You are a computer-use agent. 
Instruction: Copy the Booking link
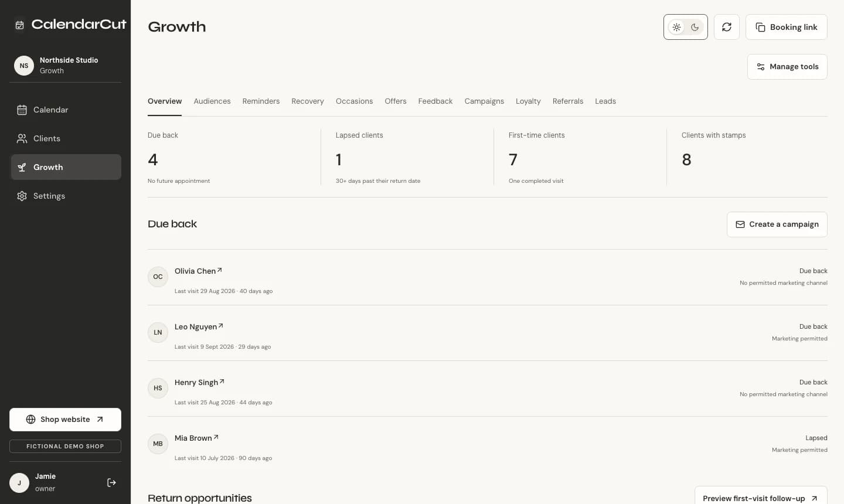click(x=787, y=27)
